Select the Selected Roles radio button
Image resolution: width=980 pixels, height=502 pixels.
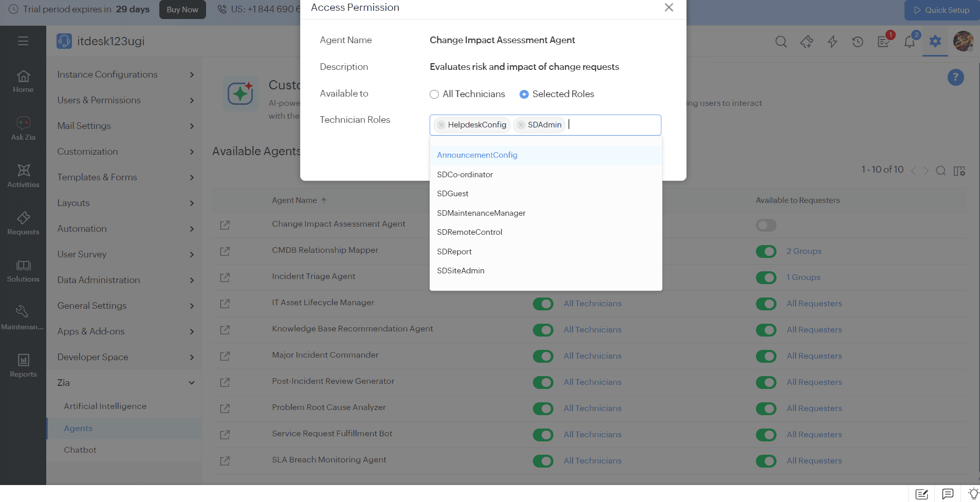click(524, 94)
